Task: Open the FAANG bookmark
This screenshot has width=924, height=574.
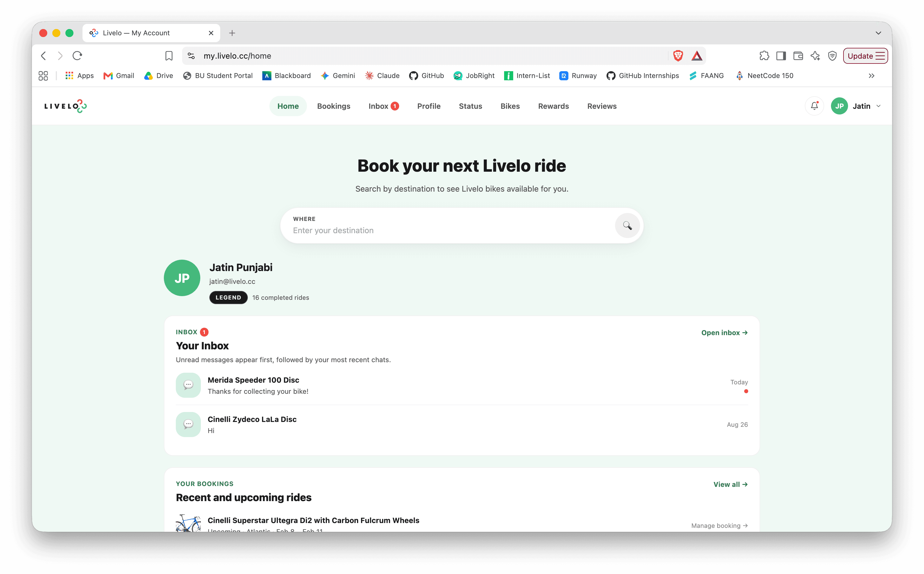Action: [706, 75]
